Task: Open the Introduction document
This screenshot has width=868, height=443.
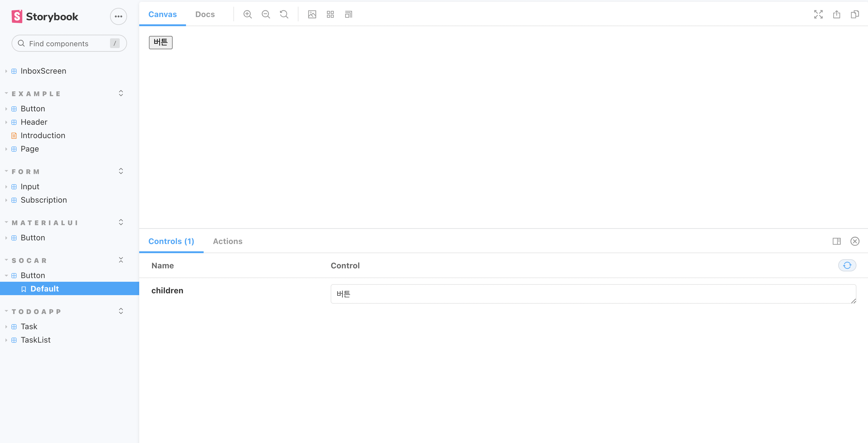Action: (x=43, y=136)
